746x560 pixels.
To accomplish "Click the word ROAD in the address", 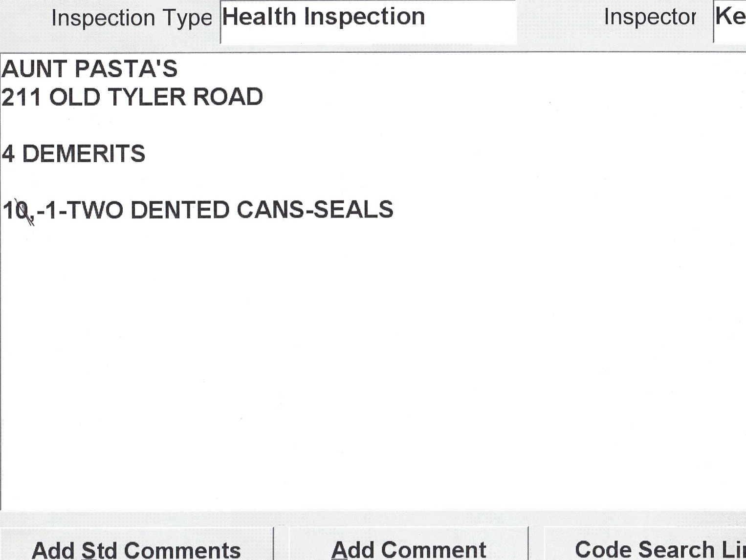I will 228,97.
